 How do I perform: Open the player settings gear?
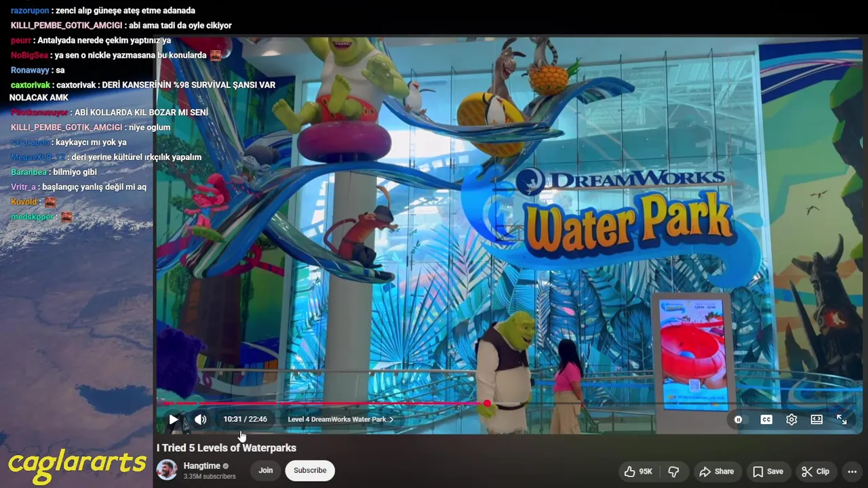(791, 420)
